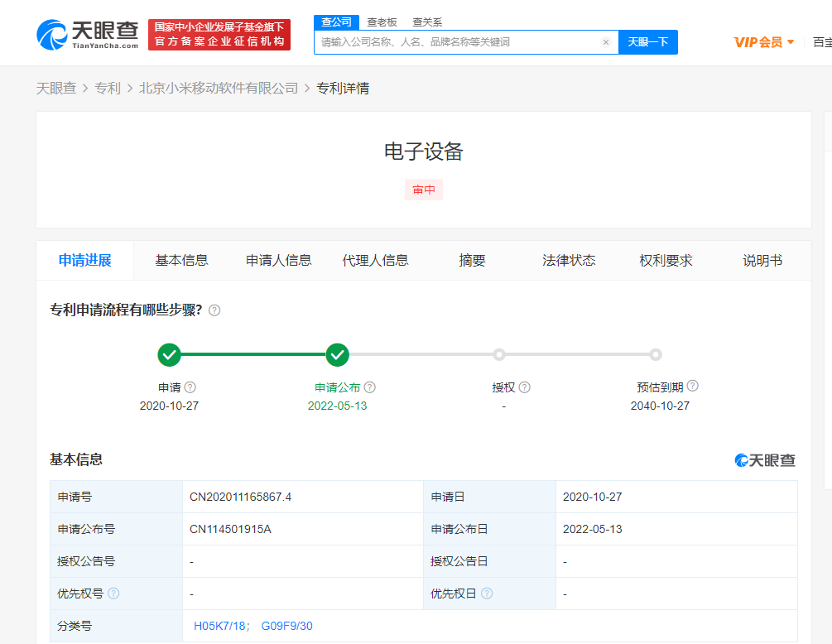Click the 申请日 value 2020-10-27 in table
The image size is (832, 644).
[x=592, y=497]
